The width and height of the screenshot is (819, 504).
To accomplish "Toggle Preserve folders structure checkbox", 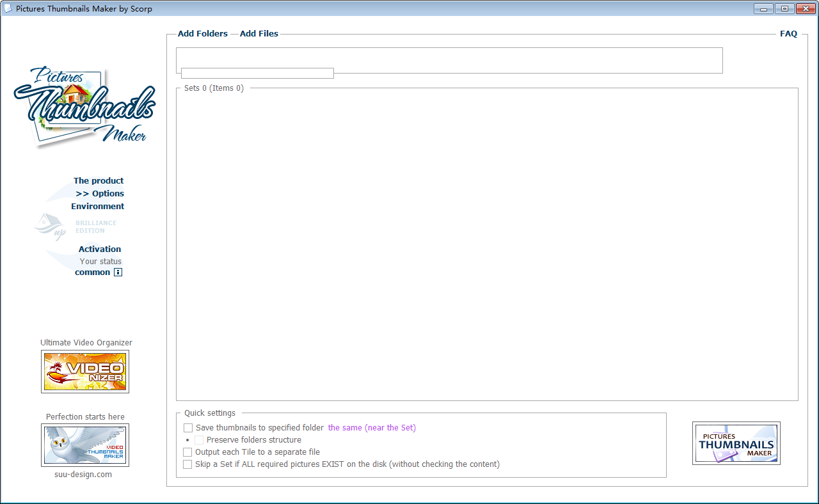I will pos(199,440).
